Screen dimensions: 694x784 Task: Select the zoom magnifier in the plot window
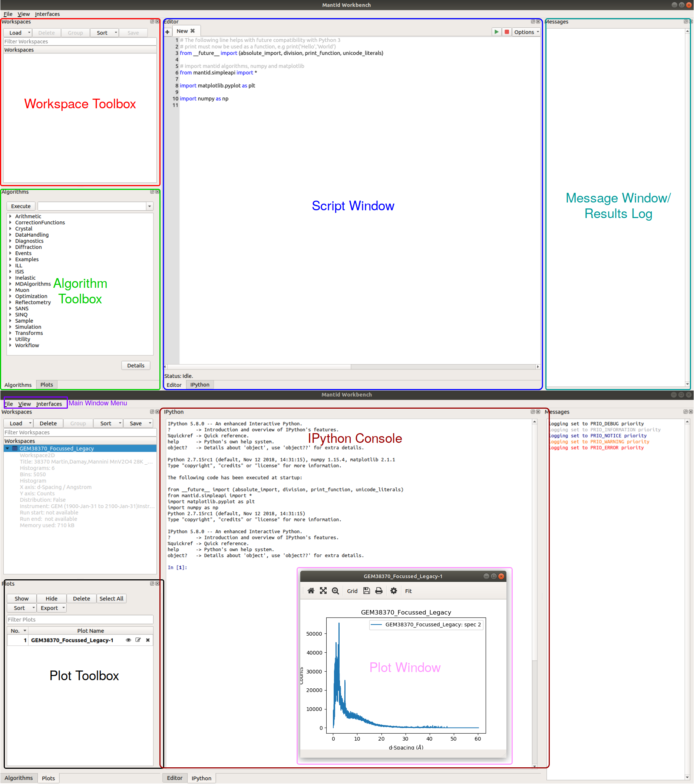tap(335, 591)
